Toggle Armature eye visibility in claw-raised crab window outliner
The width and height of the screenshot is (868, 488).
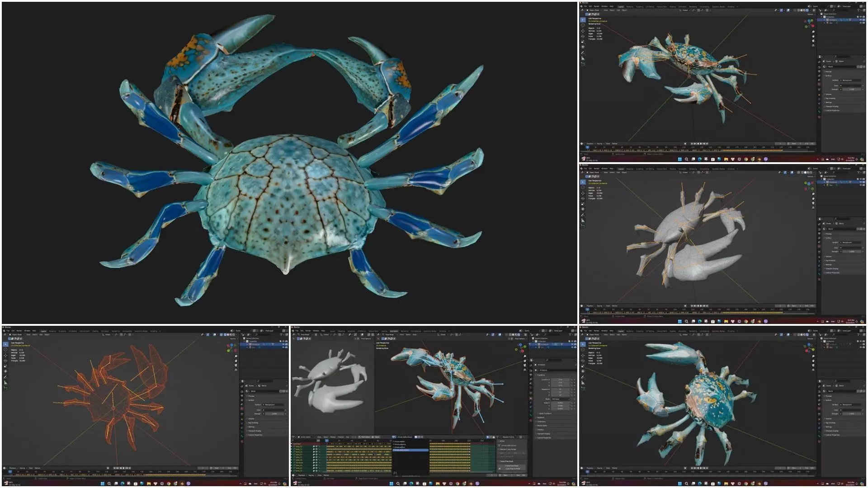coord(861,344)
